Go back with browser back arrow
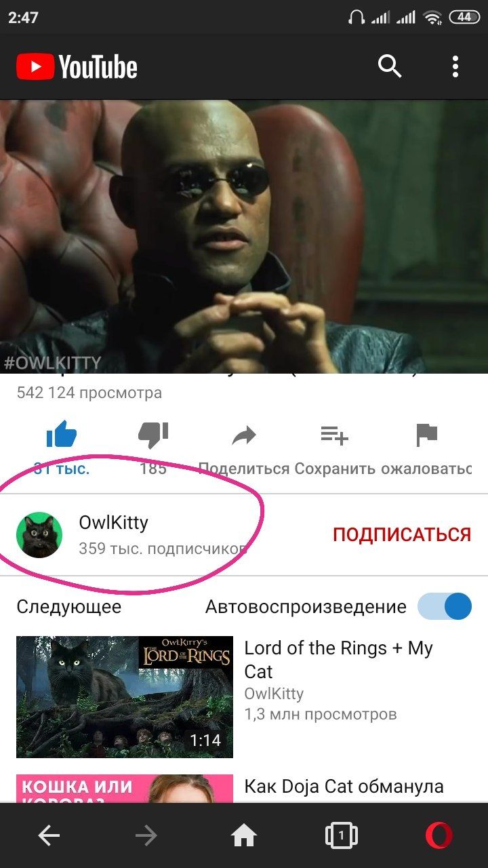The image size is (488, 868). [x=49, y=836]
